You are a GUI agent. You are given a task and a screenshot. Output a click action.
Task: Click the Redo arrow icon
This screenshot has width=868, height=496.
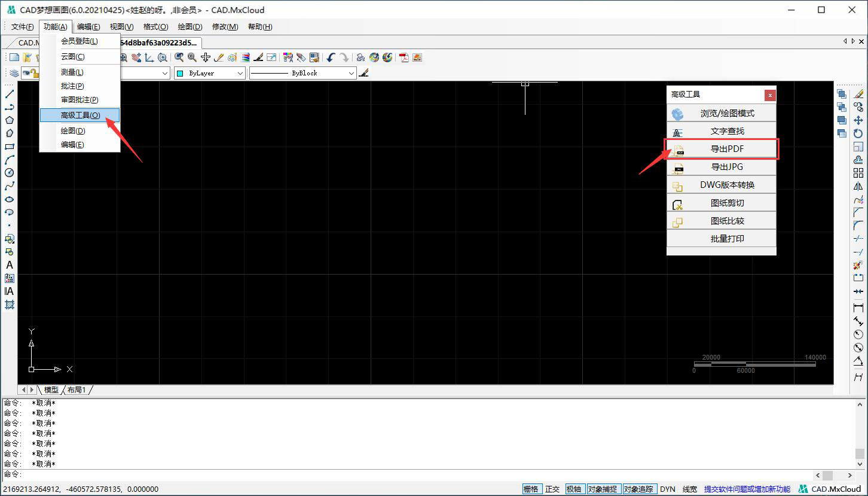tap(344, 57)
